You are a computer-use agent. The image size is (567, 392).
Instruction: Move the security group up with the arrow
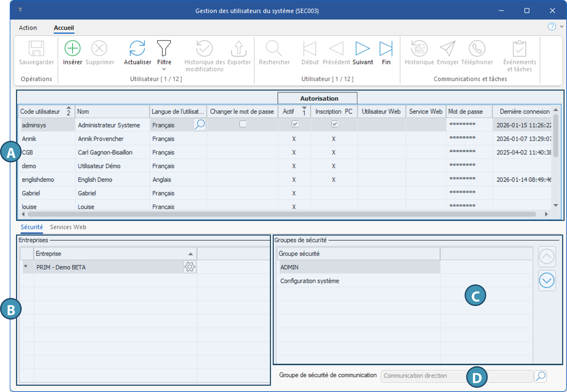click(546, 257)
